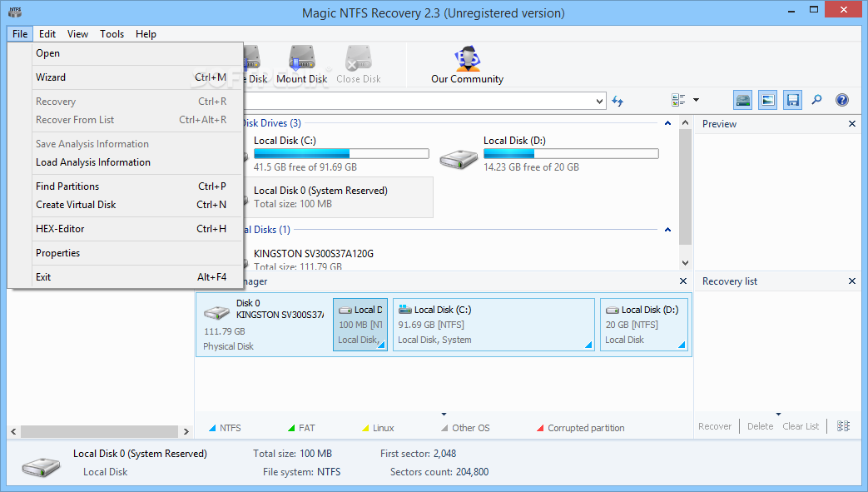Click the Delete button in Recovery list
868x492 pixels.
coord(760,426)
